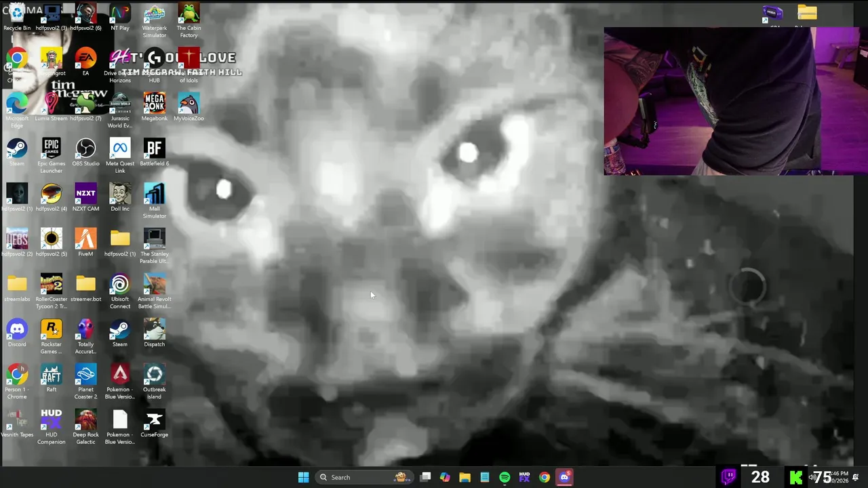This screenshot has height=488, width=868.
Task: Open the volume control in the system tray
Action: (812, 477)
